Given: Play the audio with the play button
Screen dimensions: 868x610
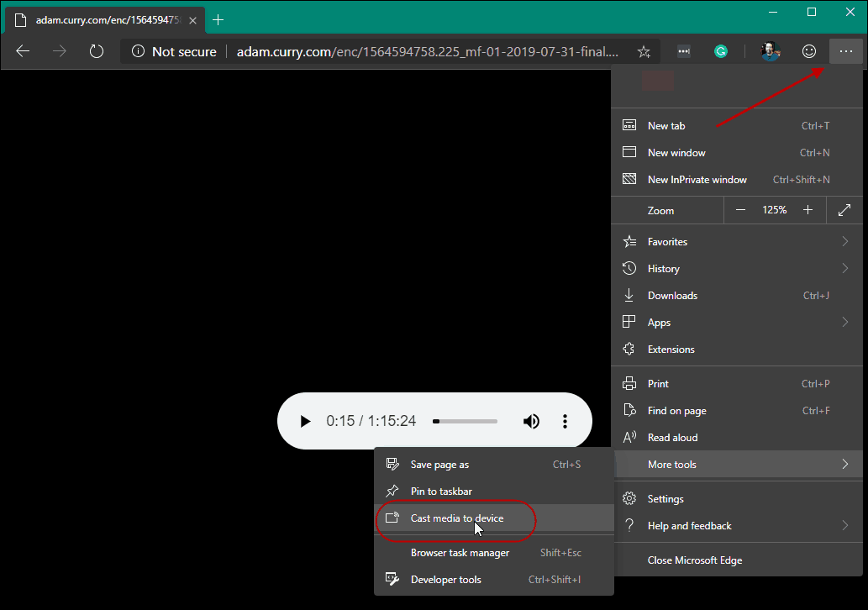Looking at the screenshot, I should [305, 421].
